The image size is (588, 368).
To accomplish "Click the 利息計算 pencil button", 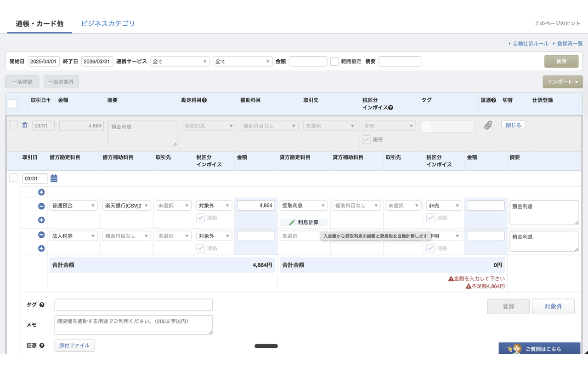I will 304,222.
